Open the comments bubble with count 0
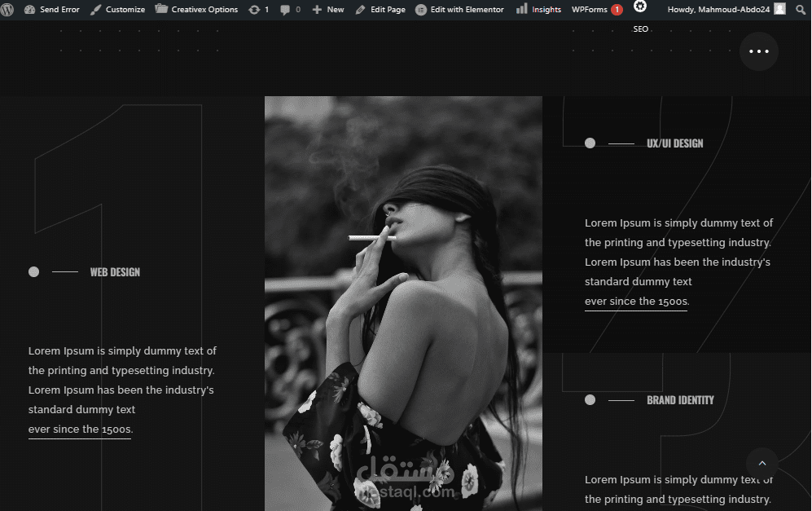812x511 pixels. [x=291, y=9]
